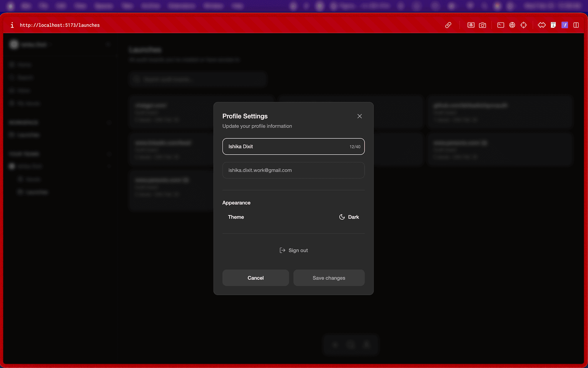Select the crosshair element picker icon
The image size is (588, 368).
pos(524,25)
